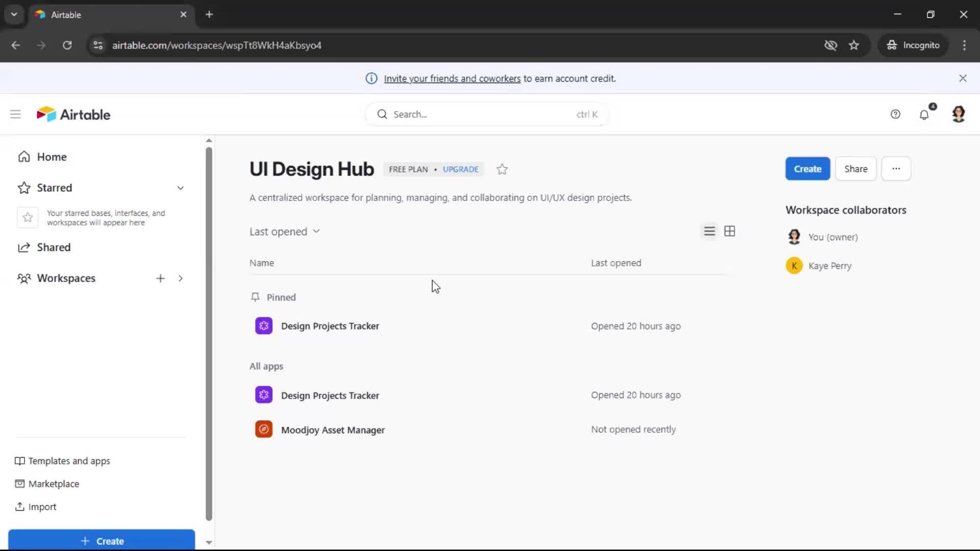Click Invite your friends and coworkers link
980x551 pixels.
[452, 79]
